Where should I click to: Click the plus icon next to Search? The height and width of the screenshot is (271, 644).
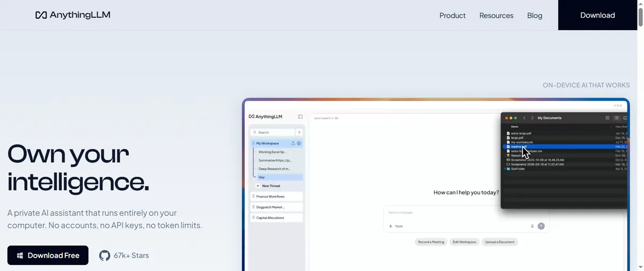[299, 132]
